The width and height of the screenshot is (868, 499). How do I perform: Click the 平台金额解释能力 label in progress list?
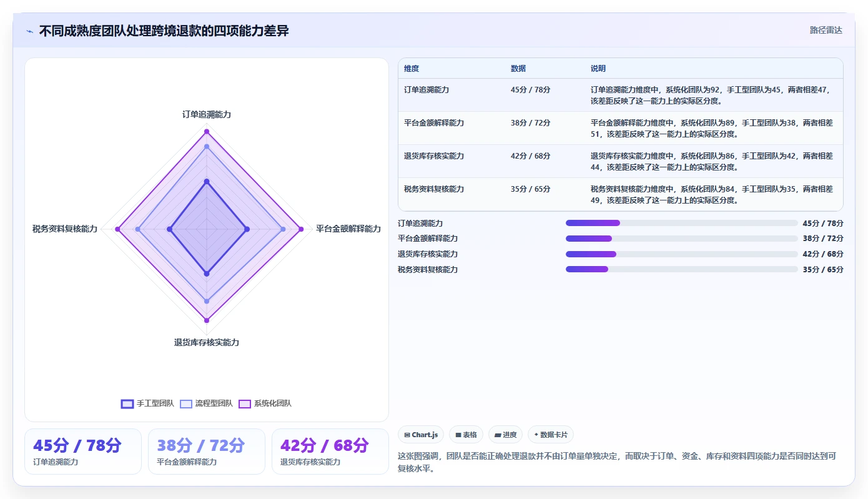point(428,239)
